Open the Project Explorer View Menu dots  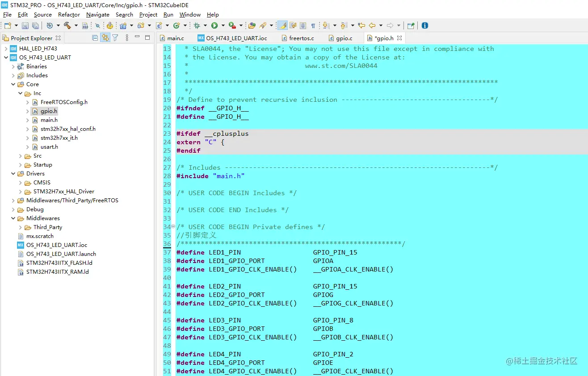127,38
